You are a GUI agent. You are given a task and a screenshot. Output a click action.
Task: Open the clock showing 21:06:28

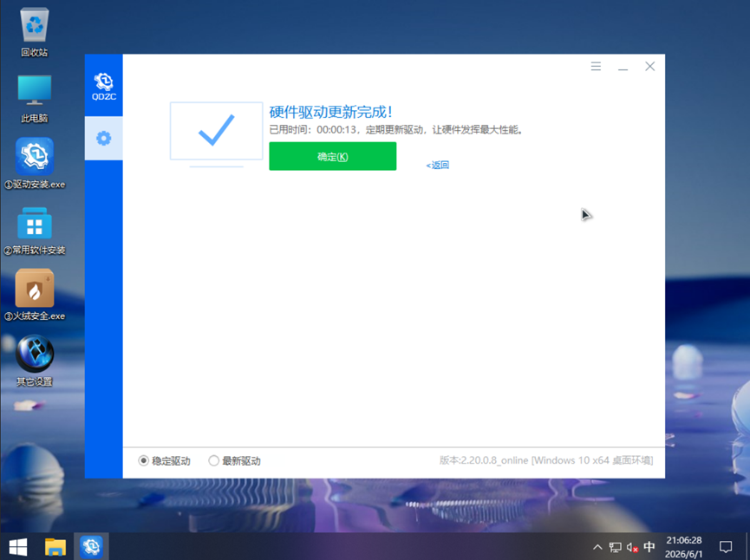pos(684,547)
